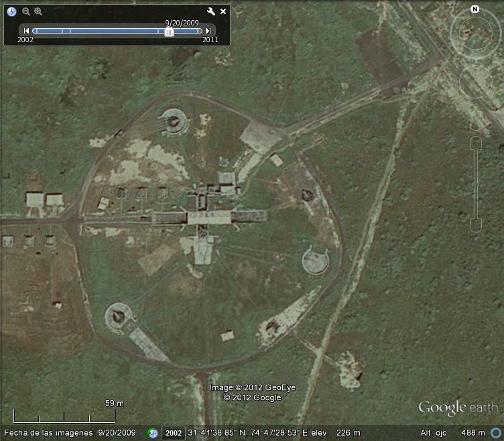Close the historical imagery time panel

pos(223,11)
